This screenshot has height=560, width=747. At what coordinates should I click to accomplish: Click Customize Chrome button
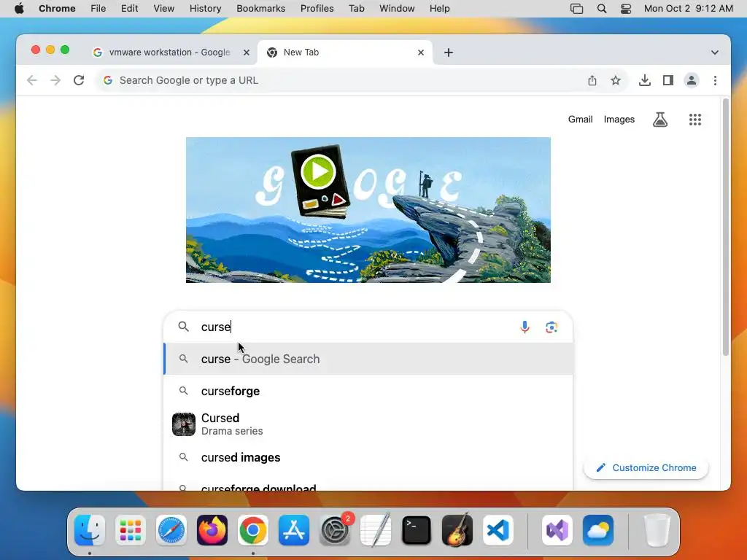646,467
